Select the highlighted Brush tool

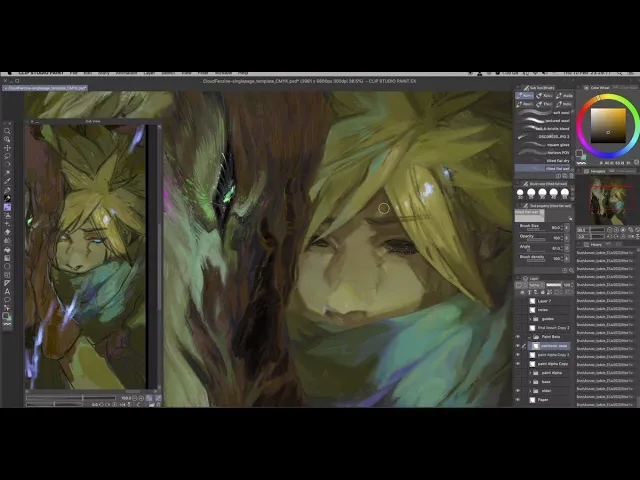(7, 207)
